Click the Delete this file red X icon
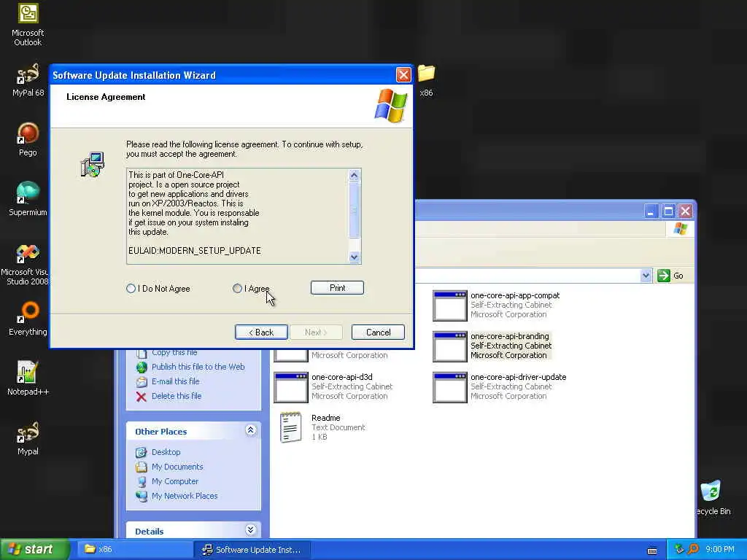747x560 pixels. pyautogui.click(x=142, y=396)
